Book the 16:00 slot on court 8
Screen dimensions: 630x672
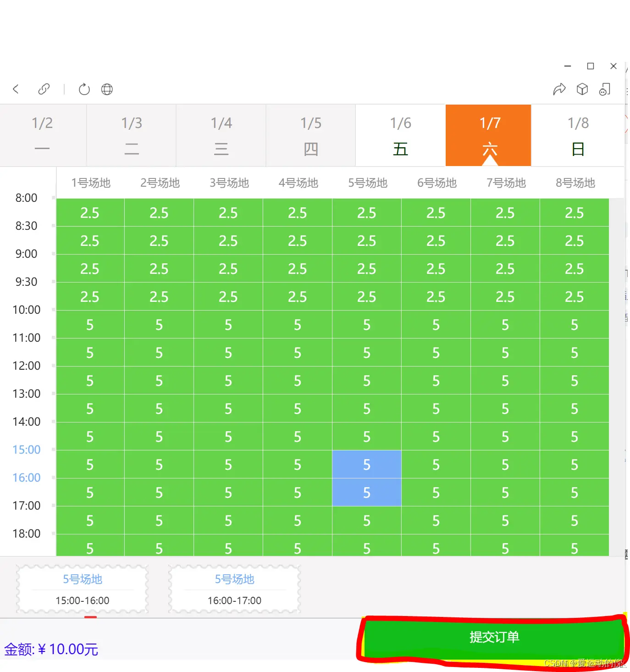[x=575, y=493]
